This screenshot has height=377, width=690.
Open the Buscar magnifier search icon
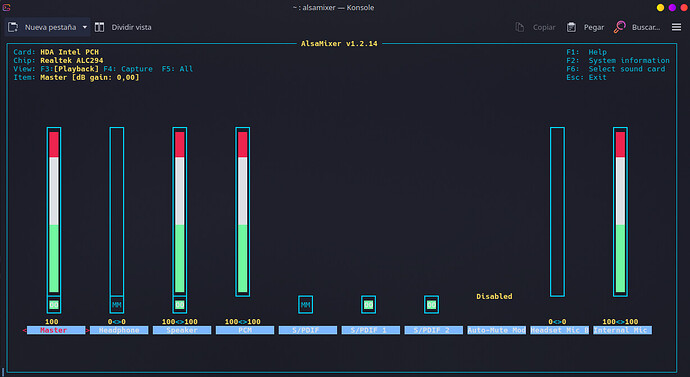point(620,27)
